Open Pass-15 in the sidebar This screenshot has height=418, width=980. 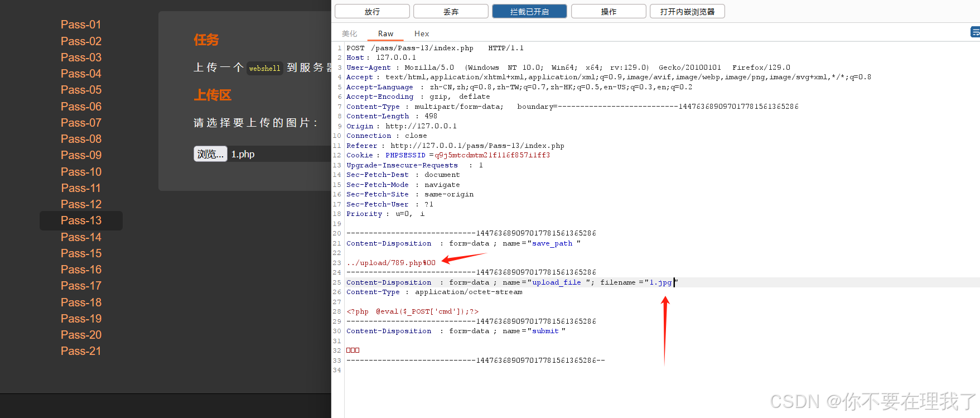pos(81,253)
